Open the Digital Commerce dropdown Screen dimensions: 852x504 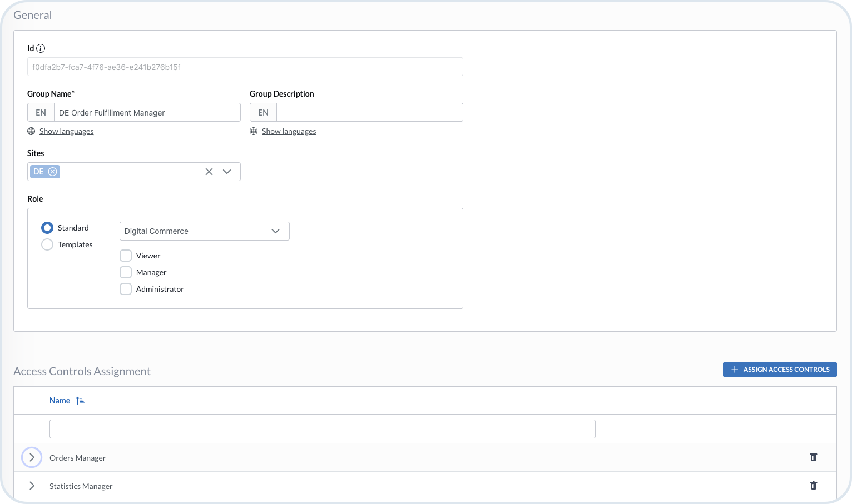point(205,231)
